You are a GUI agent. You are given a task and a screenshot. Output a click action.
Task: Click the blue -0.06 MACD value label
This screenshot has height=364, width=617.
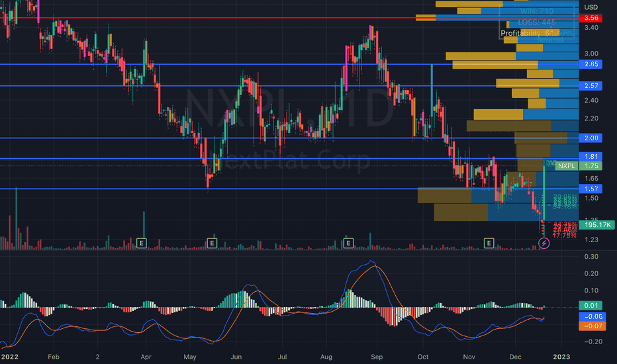pyautogui.click(x=593, y=317)
